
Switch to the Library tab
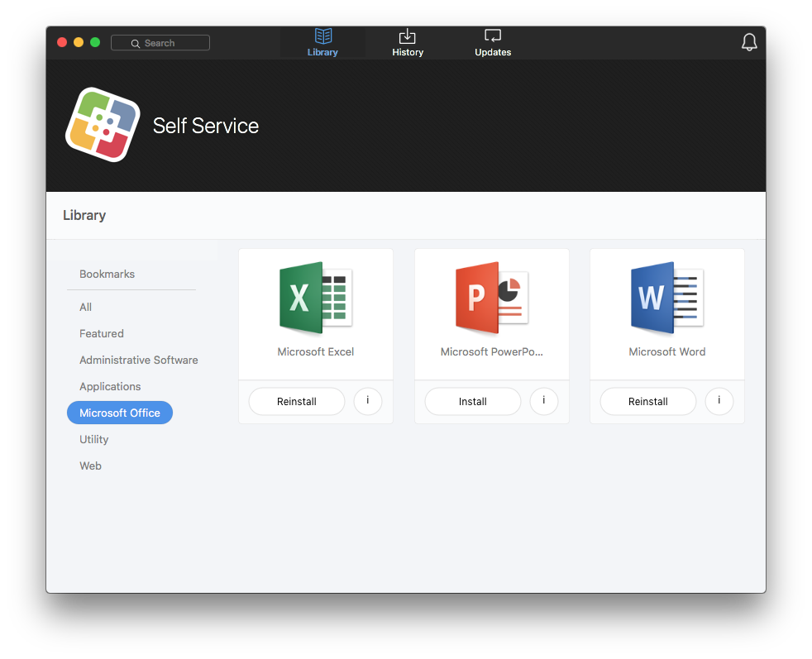tap(322, 43)
